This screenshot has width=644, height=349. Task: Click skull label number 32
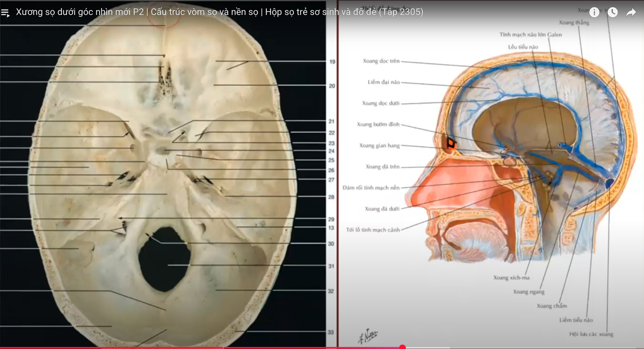click(x=331, y=291)
